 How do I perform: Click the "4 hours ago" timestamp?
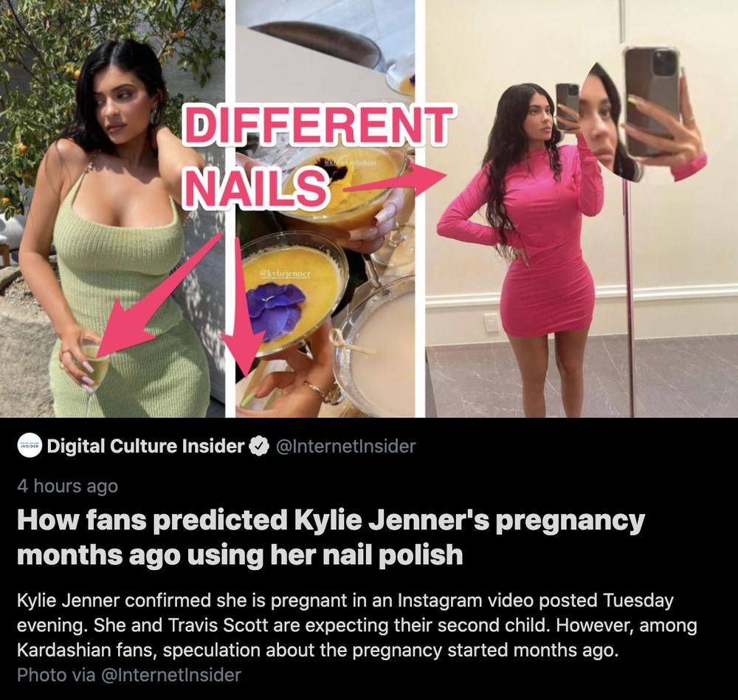point(67,486)
